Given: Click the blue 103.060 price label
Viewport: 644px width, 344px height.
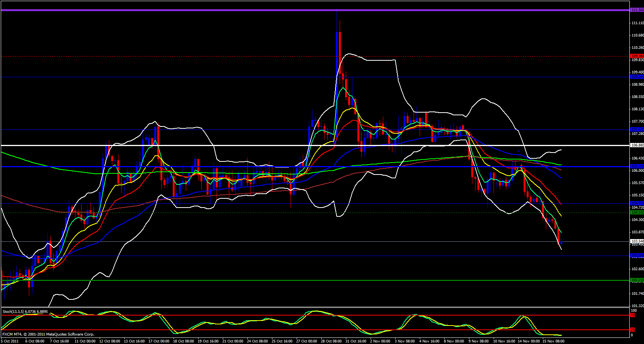Looking at the screenshot, I should [x=637, y=256].
